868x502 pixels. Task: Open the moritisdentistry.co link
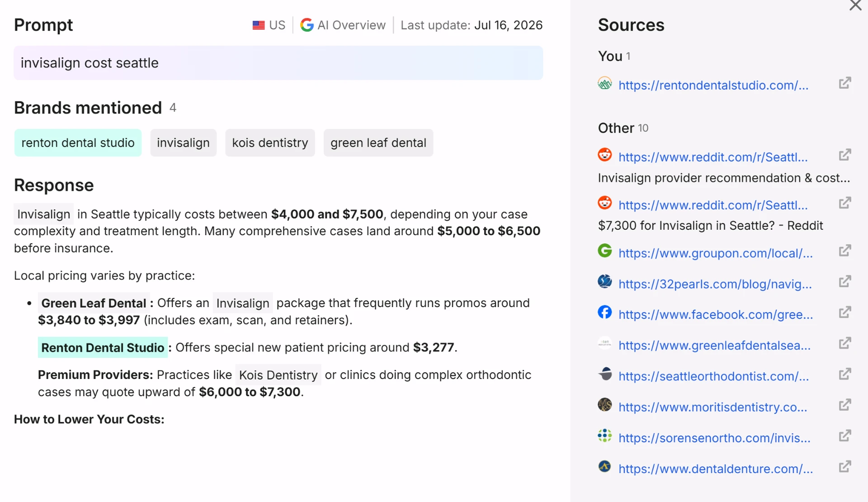click(x=713, y=407)
